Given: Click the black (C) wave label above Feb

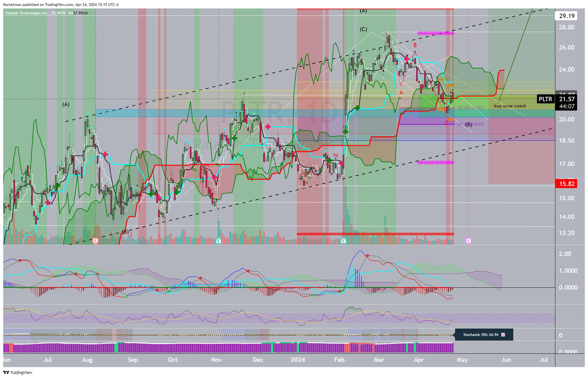Looking at the screenshot, I should 363,29.
